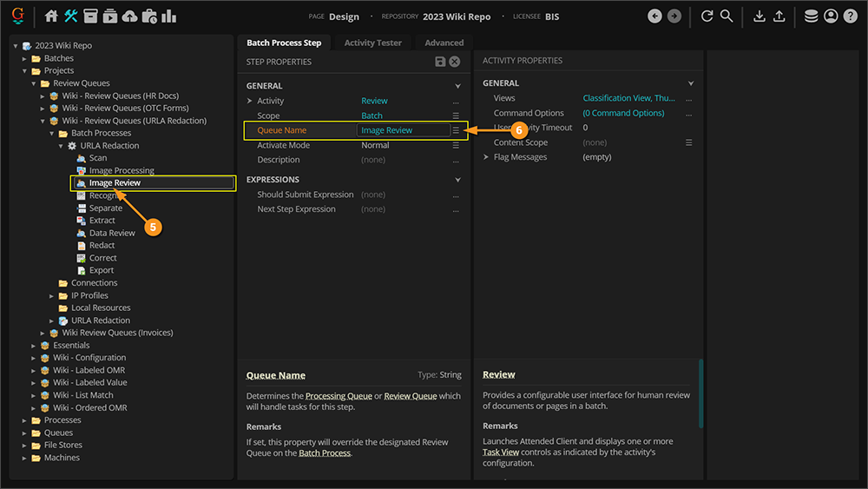The image size is (868, 489).
Task: Open search with the magnifier icon
Action: coord(727,17)
